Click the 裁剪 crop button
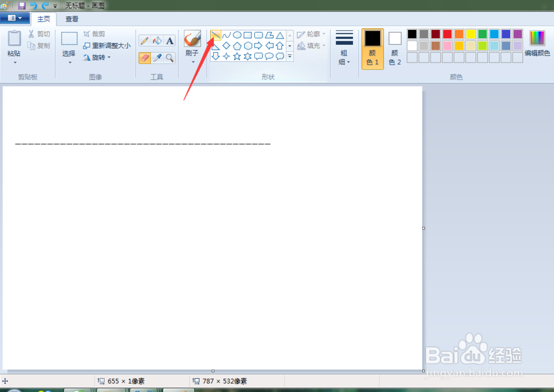This screenshot has height=392, width=554. coord(94,34)
